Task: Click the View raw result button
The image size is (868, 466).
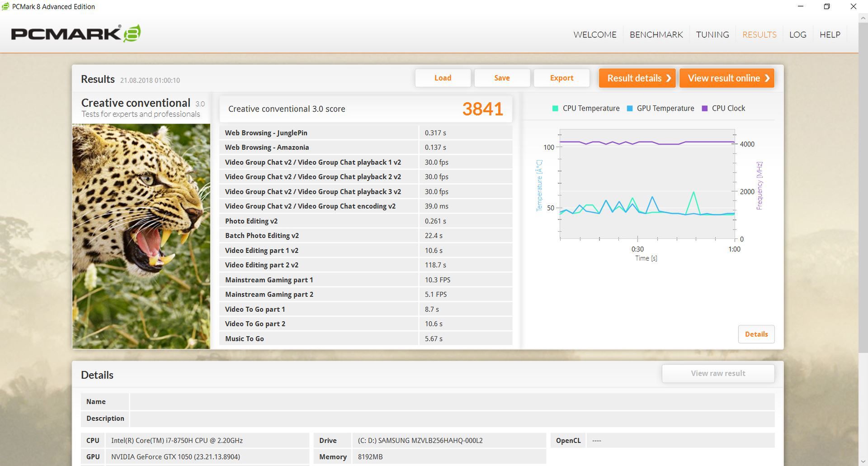Action: pos(717,373)
